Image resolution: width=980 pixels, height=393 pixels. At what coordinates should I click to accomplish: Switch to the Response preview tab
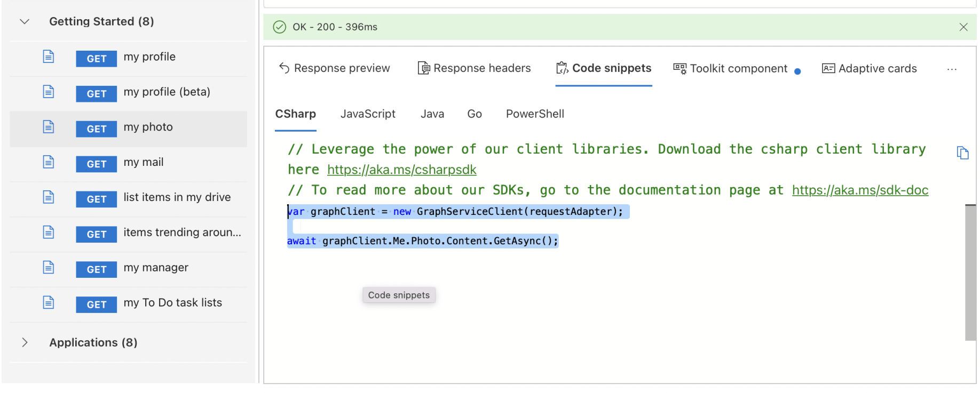tap(335, 68)
